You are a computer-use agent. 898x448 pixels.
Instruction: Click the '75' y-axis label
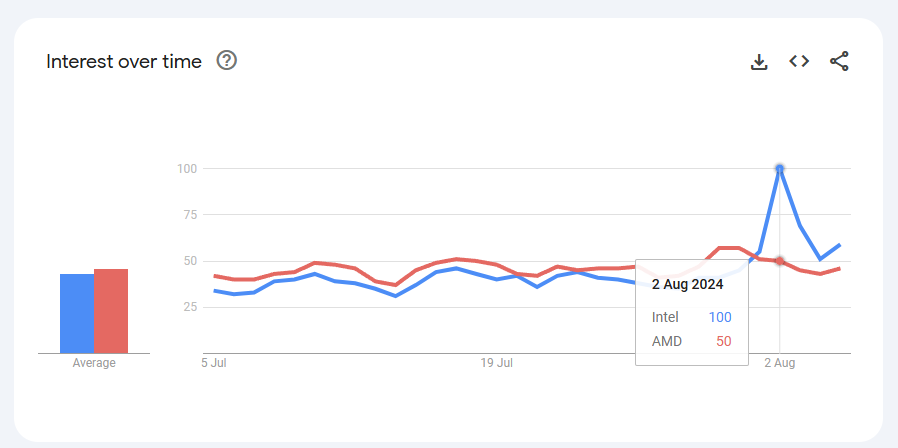[x=191, y=215]
